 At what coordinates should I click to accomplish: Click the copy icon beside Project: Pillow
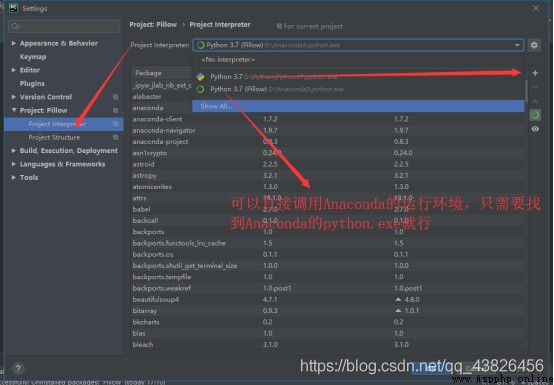115,111
